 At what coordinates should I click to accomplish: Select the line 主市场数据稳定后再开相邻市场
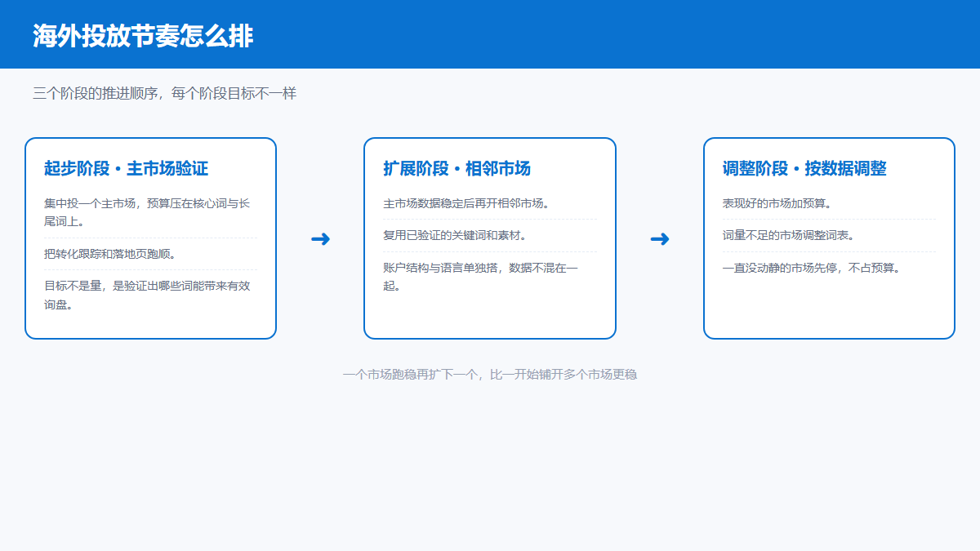coord(466,203)
